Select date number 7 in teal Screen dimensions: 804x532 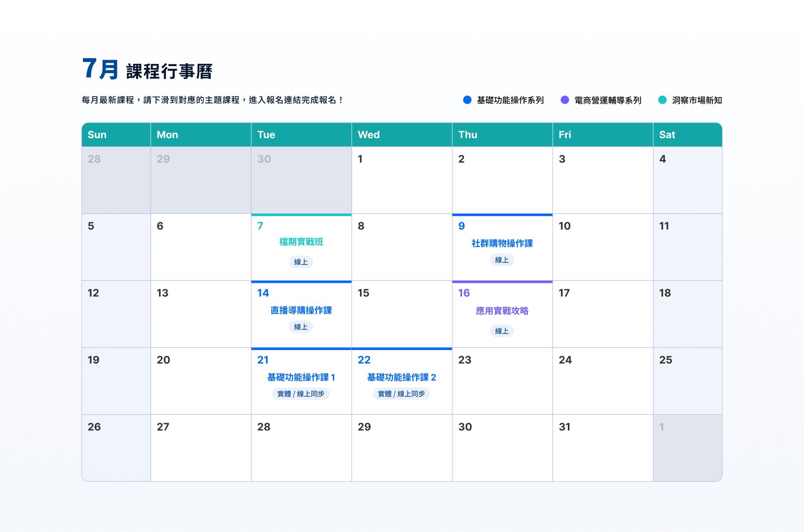point(260,226)
